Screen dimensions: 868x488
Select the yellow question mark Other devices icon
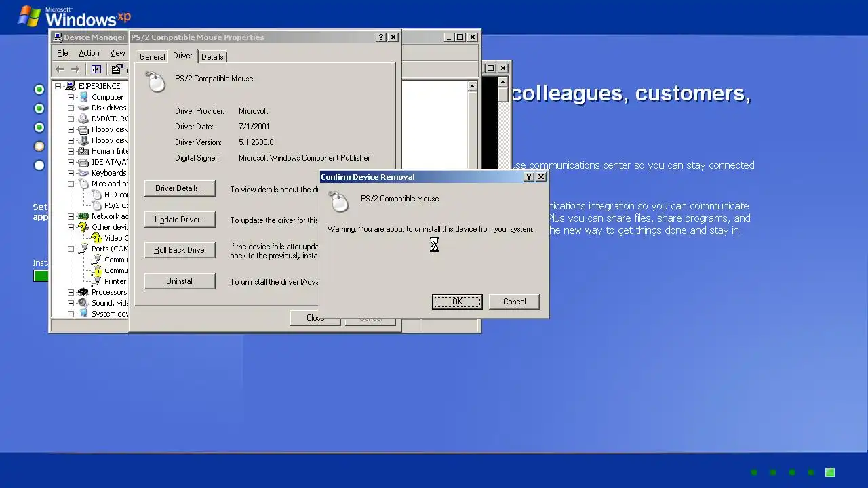(83, 227)
